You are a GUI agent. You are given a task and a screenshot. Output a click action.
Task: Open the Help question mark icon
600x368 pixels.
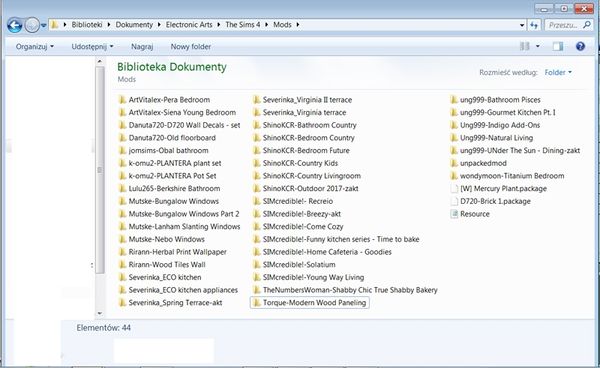point(580,46)
